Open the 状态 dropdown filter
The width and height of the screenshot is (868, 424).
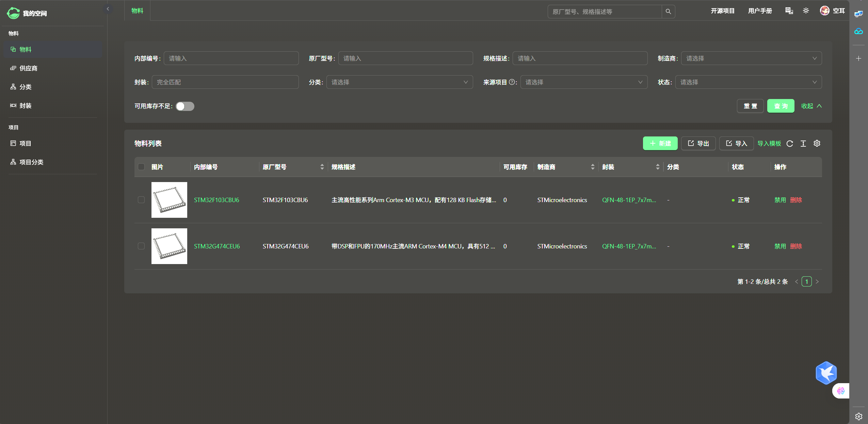pos(749,82)
